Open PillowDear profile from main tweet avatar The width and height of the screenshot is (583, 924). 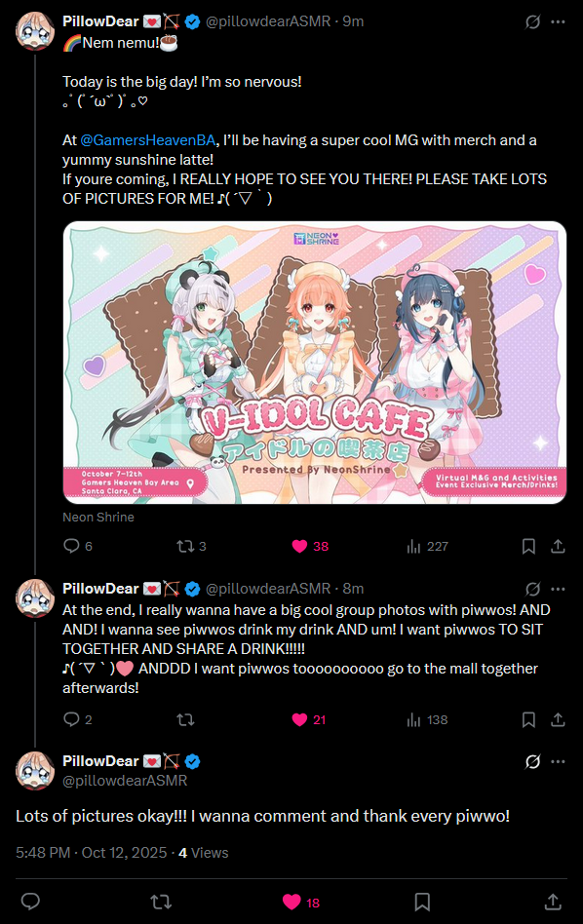coord(35,771)
